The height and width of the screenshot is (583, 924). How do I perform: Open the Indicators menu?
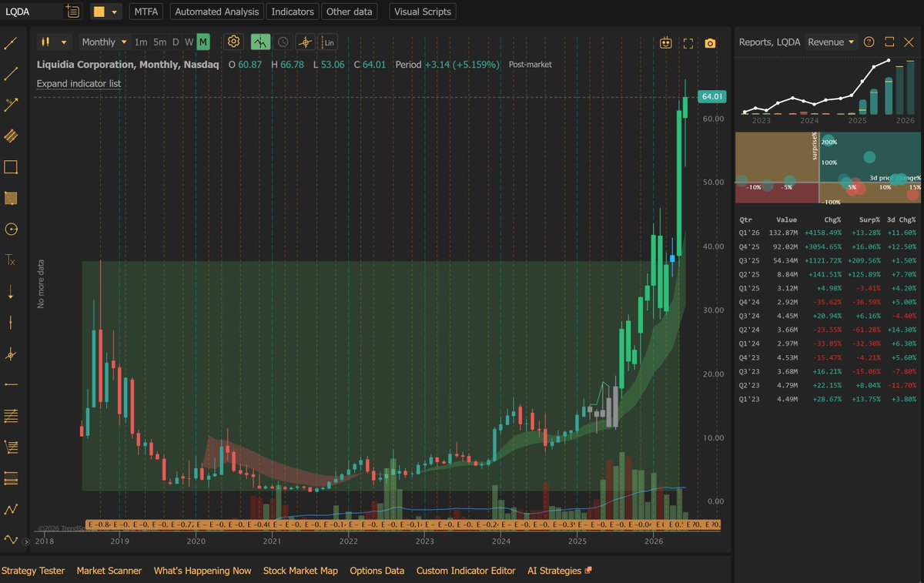point(293,12)
